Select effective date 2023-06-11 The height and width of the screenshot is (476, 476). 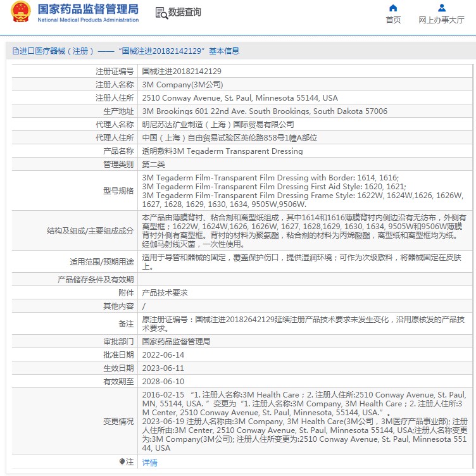pyautogui.click(x=163, y=368)
